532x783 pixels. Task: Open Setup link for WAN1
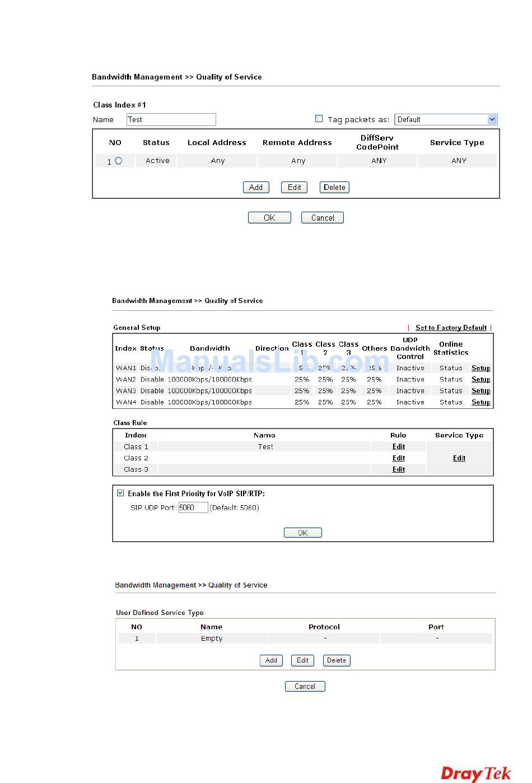(x=480, y=368)
